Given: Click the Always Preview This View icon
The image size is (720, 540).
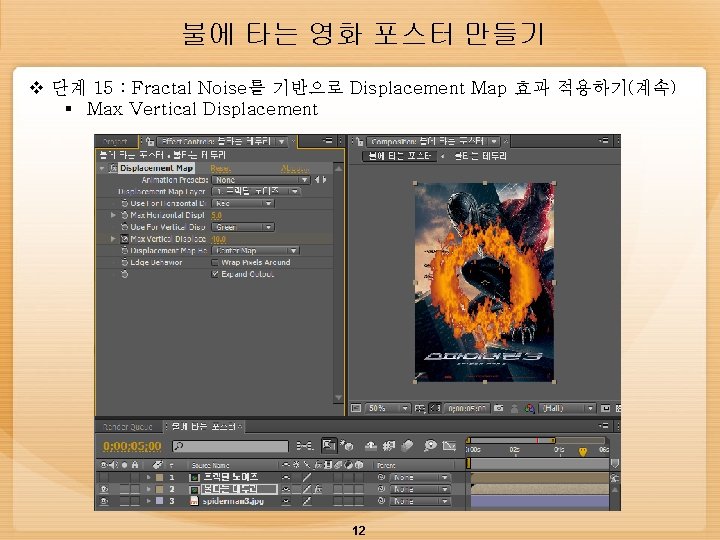Looking at the screenshot, I should tap(356, 408).
